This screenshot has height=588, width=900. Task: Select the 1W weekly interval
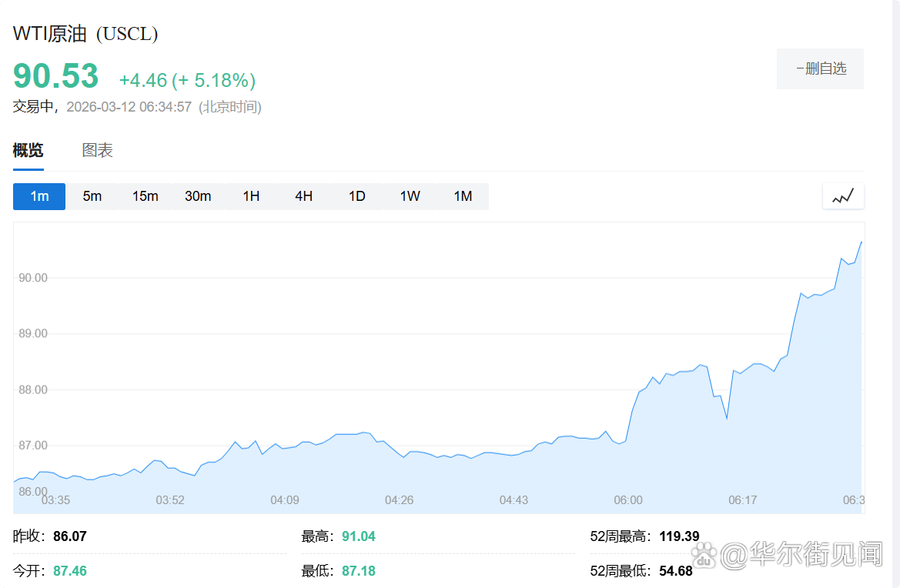point(410,196)
